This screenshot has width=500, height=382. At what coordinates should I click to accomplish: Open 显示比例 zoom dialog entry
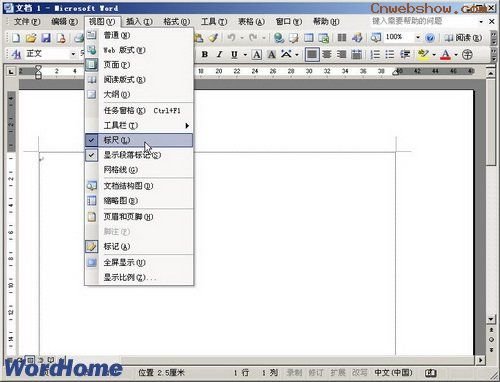tap(139, 277)
